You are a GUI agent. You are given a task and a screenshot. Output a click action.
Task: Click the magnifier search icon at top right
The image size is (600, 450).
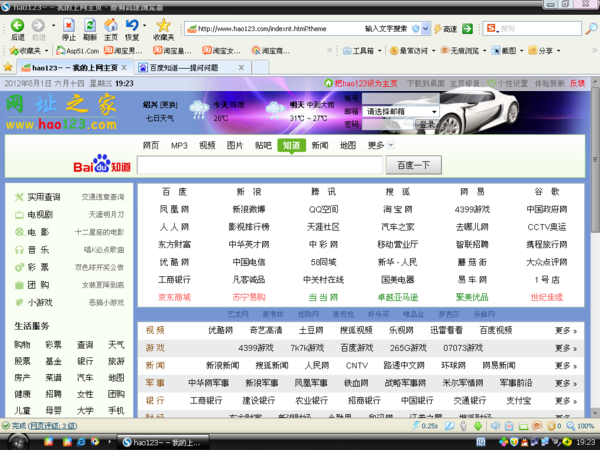point(592,29)
